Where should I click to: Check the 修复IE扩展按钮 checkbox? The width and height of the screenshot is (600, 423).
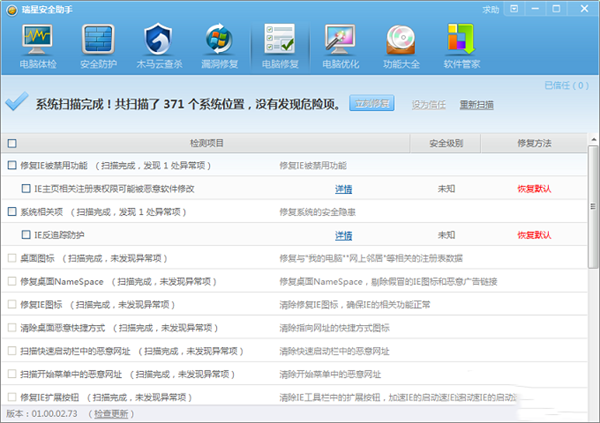click(x=12, y=397)
